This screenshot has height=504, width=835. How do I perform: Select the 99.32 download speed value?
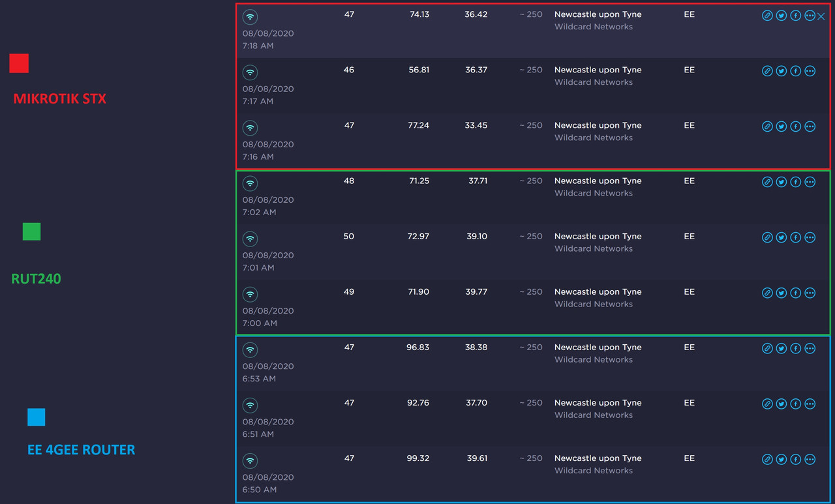pos(417,458)
